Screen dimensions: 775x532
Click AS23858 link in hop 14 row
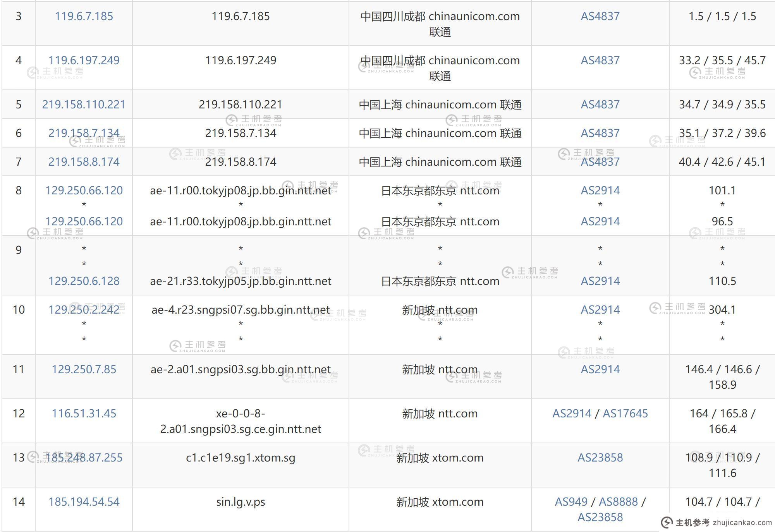[x=600, y=517]
